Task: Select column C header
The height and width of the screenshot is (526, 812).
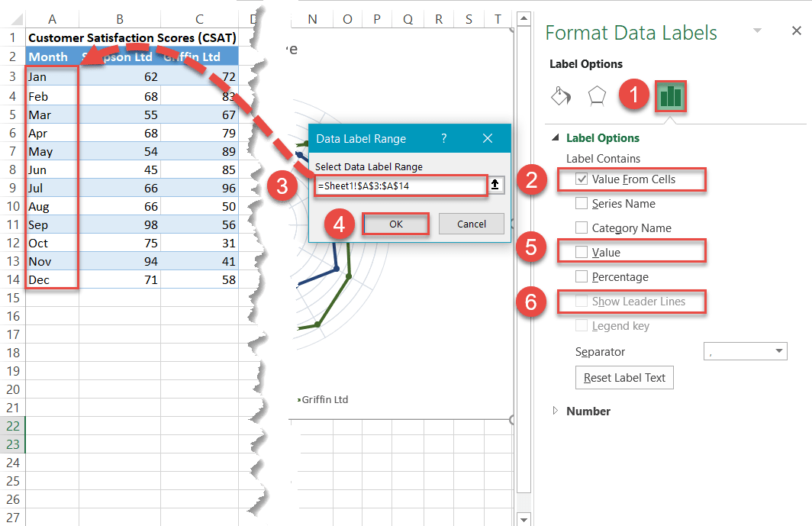Action: 199,20
